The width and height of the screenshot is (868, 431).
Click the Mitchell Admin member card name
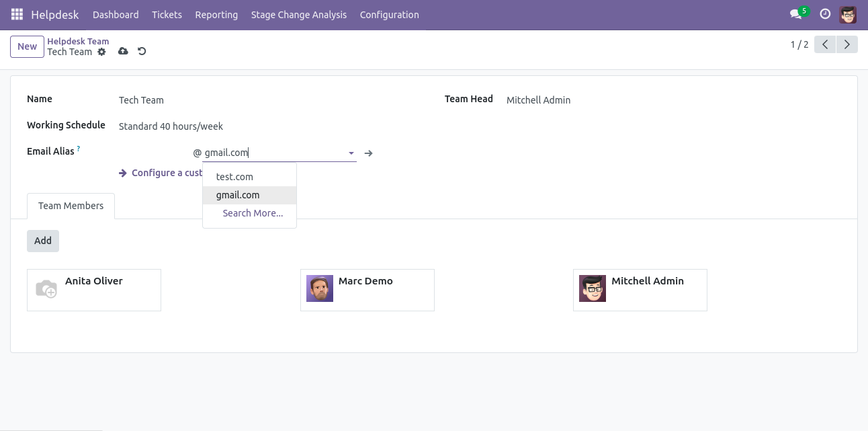(648, 281)
